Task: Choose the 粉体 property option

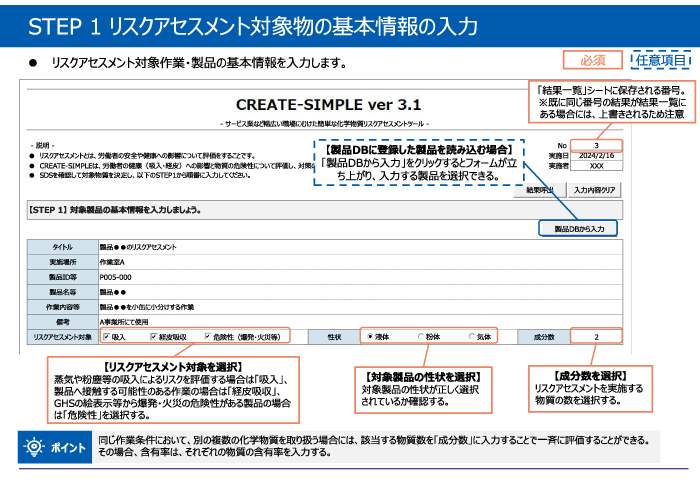Action: pos(421,338)
